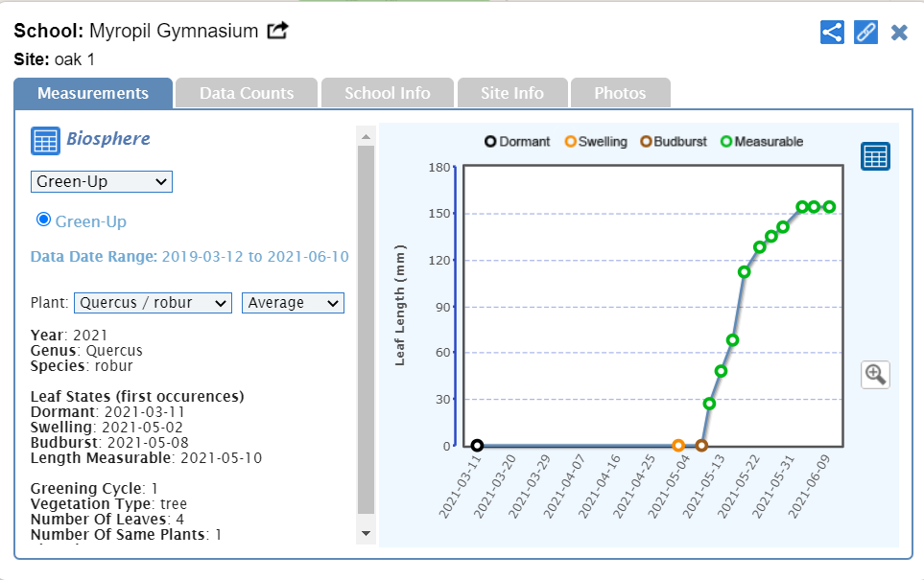The image size is (924, 580).
Task: Open the Green-Up protocol dropdown
Action: coord(102,181)
